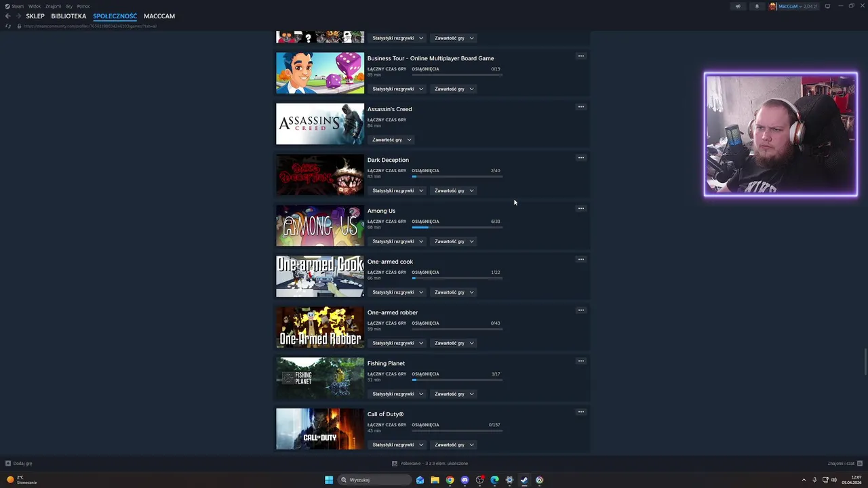Expand Zawartość gry for Dark Deception
This screenshot has width=868, height=488.
(454, 190)
